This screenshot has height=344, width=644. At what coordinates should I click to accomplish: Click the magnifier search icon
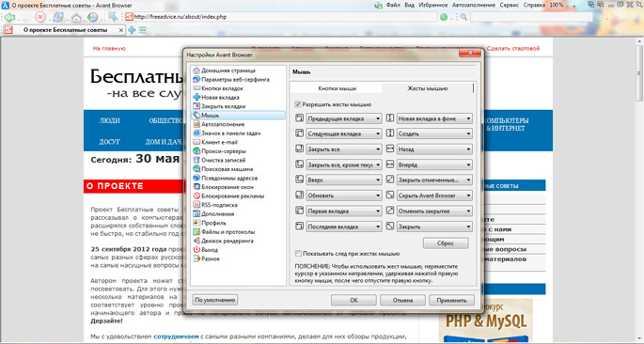pos(463,17)
